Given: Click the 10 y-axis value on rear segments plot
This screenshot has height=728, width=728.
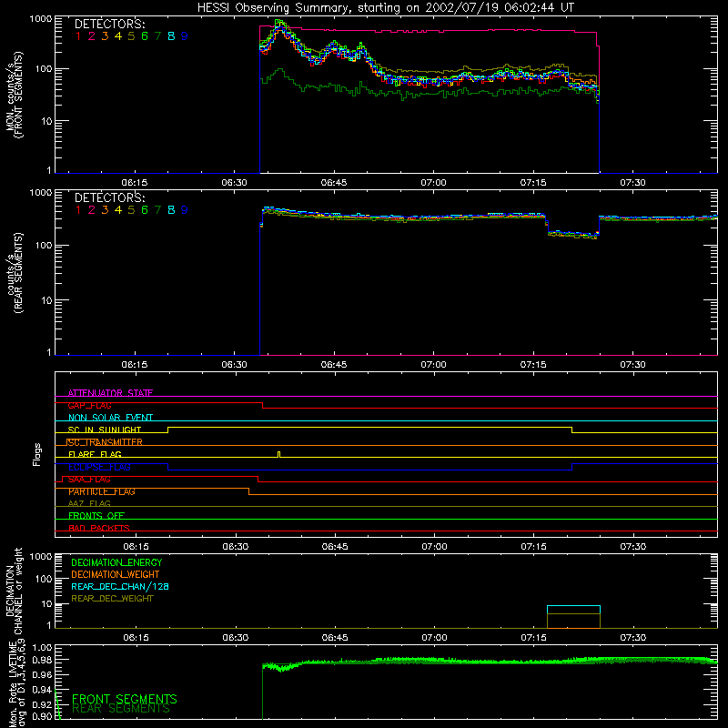Looking at the screenshot, I should click(46, 300).
